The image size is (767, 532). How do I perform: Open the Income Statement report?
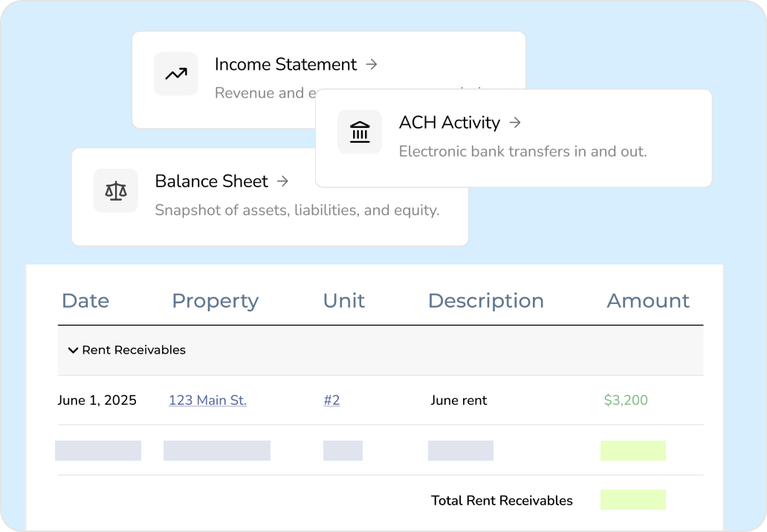coord(285,64)
